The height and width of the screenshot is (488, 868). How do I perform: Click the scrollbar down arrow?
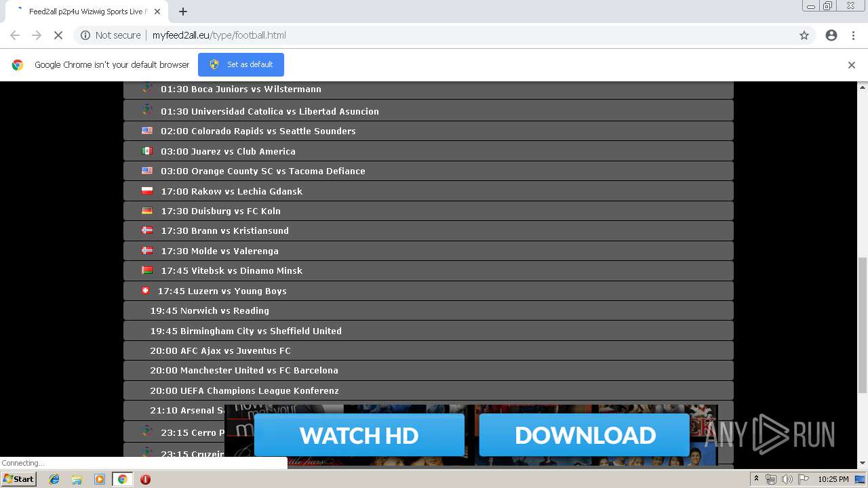[x=863, y=464]
